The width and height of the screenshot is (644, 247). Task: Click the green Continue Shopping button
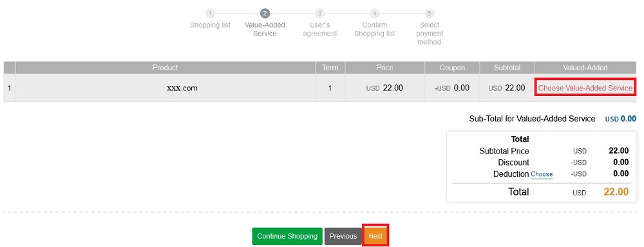[x=287, y=236]
